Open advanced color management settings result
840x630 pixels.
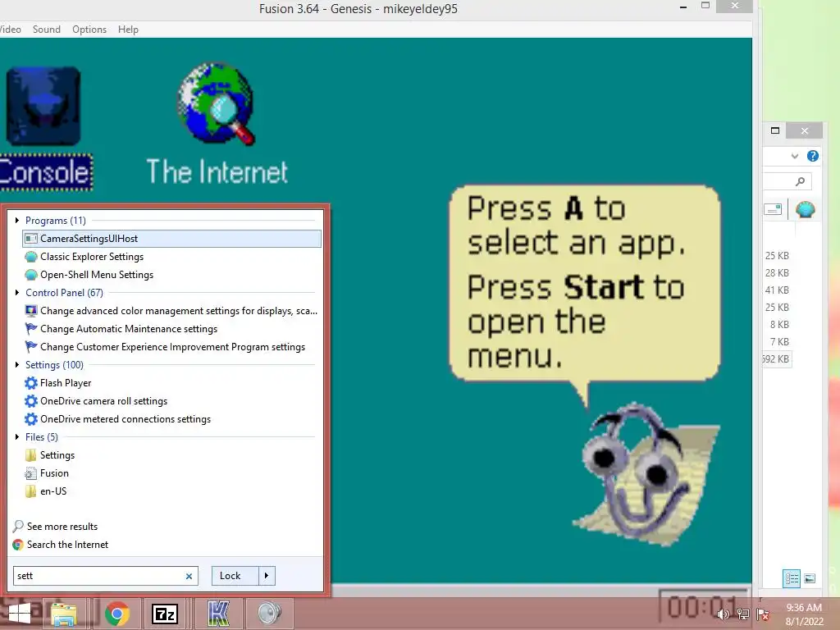point(172,311)
